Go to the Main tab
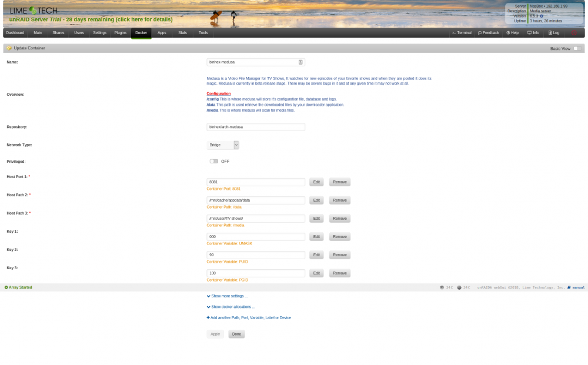The height and width of the screenshot is (365, 588). (38, 33)
